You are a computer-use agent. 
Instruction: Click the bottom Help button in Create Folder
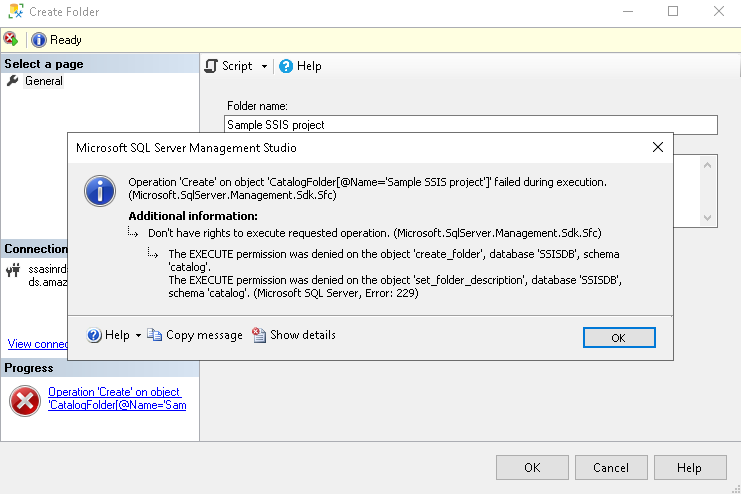coord(688,467)
